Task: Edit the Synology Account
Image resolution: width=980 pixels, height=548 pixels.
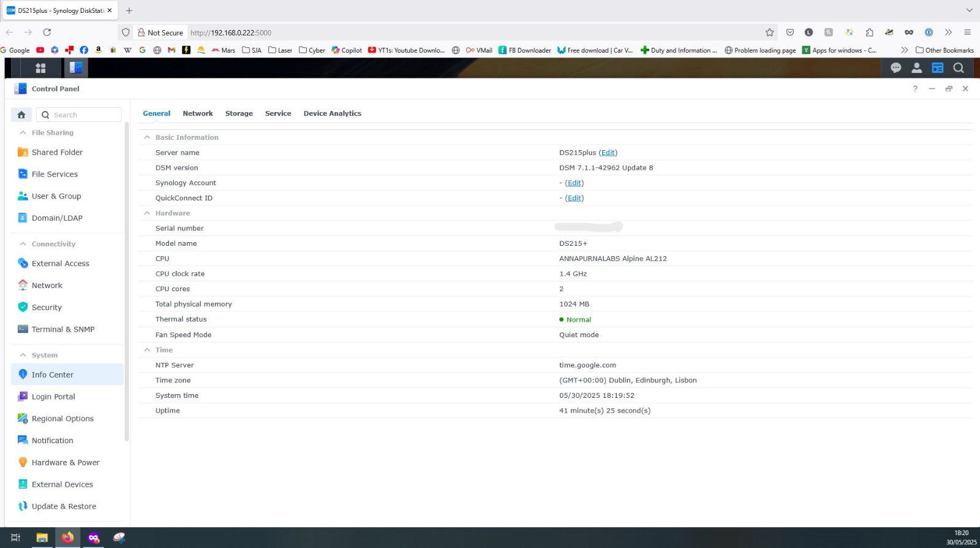Action: (575, 183)
